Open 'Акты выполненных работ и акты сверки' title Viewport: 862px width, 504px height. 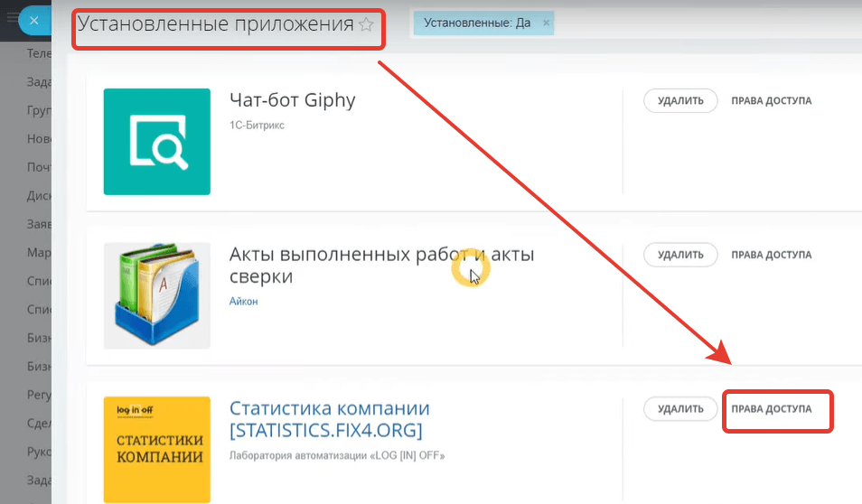(381, 265)
